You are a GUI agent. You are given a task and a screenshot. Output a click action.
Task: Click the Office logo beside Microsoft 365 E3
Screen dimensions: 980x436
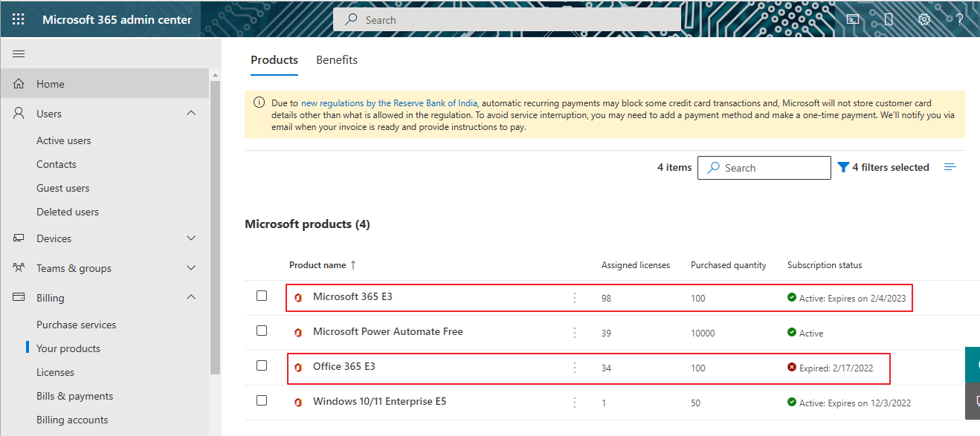coord(298,298)
